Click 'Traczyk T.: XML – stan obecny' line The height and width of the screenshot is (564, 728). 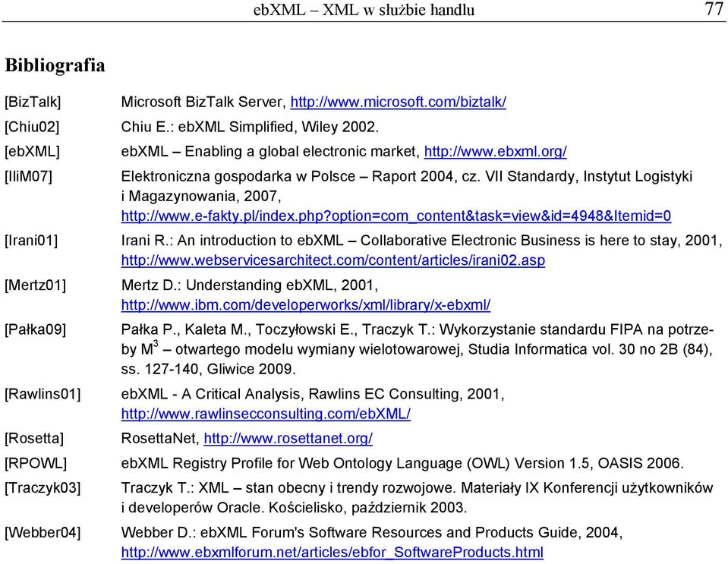417,487
